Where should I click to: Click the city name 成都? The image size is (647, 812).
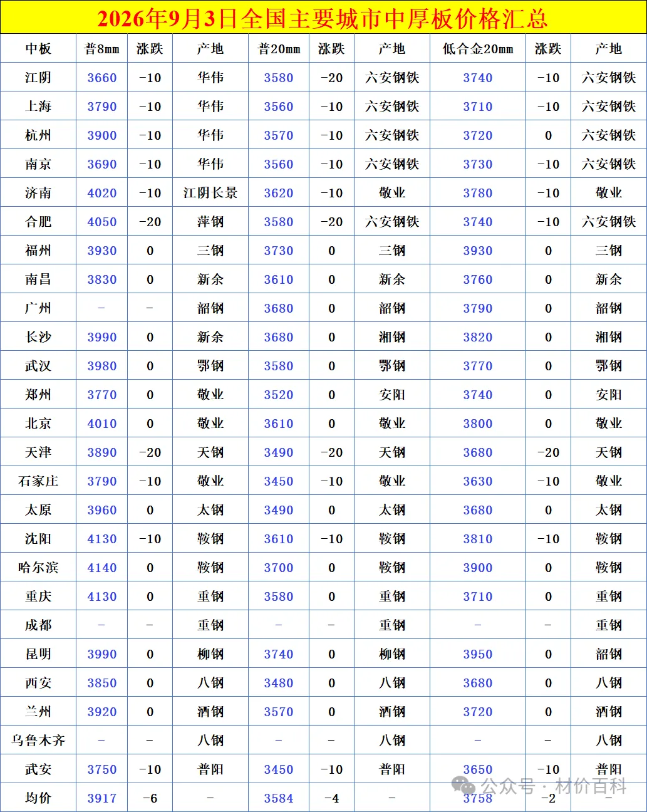(x=38, y=625)
